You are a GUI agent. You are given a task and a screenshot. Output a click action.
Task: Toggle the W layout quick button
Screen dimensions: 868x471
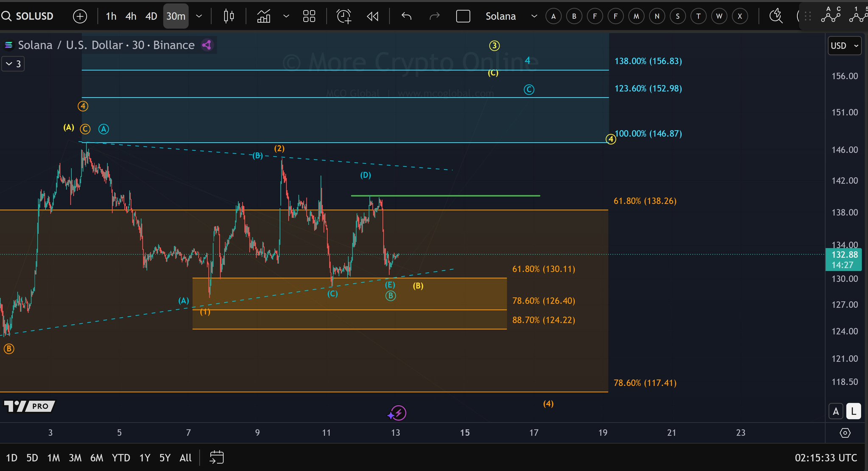coord(719,16)
